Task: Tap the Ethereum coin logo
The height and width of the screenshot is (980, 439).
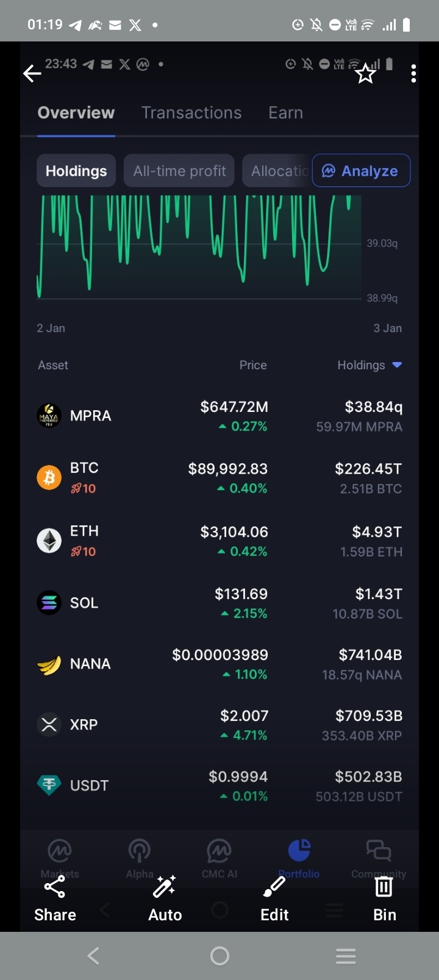Action: pos(49,541)
